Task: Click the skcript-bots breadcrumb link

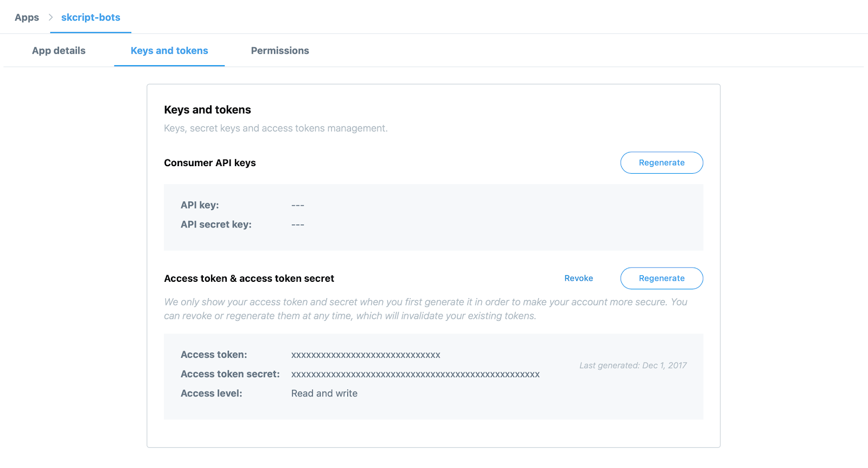Action: [x=90, y=17]
